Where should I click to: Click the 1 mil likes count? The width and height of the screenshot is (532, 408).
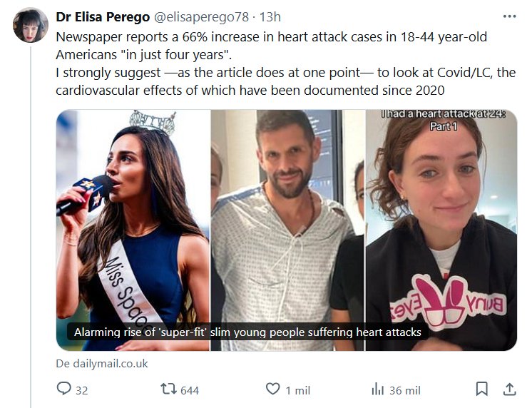(297, 390)
